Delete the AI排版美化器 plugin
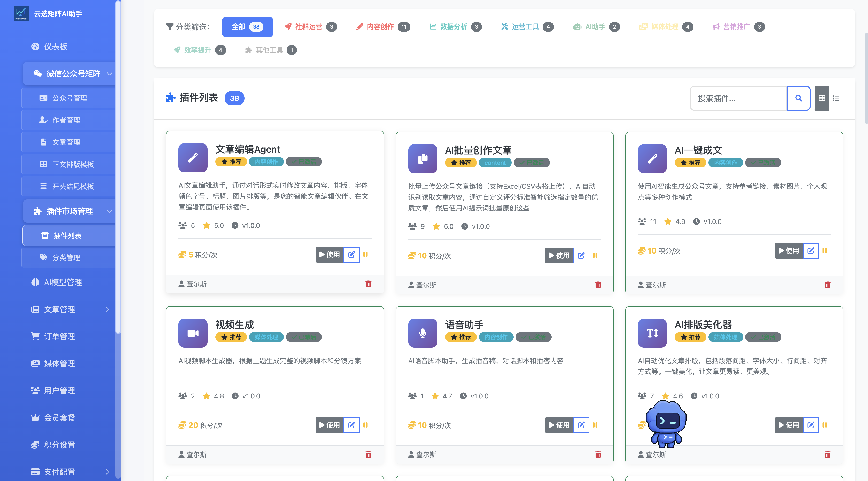 pyautogui.click(x=828, y=455)
